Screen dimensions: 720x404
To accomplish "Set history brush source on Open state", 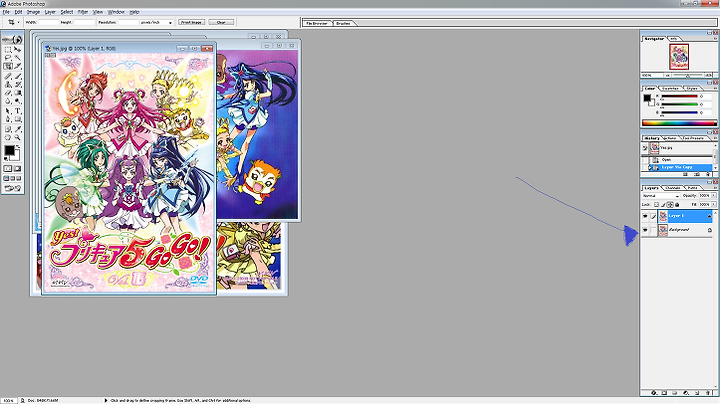I will click(x=645, y=160).
